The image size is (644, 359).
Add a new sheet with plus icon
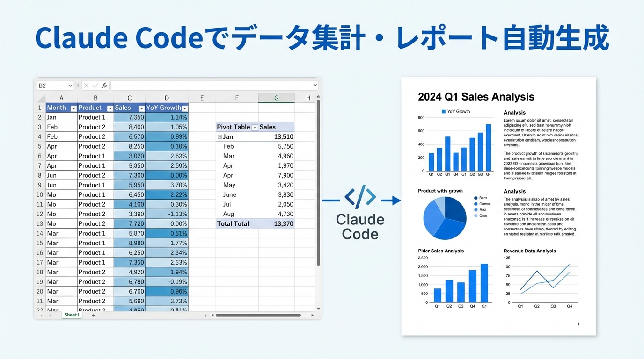click(94, 315)
